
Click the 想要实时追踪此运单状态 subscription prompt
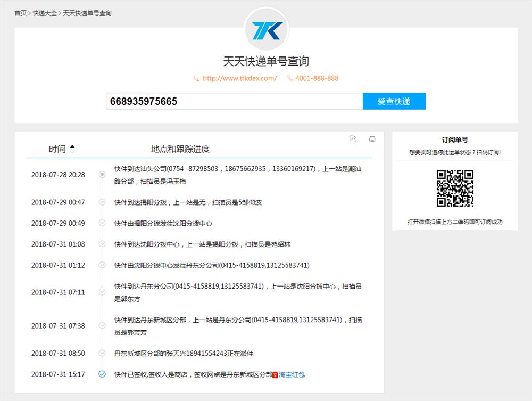(x=455, y=152)
